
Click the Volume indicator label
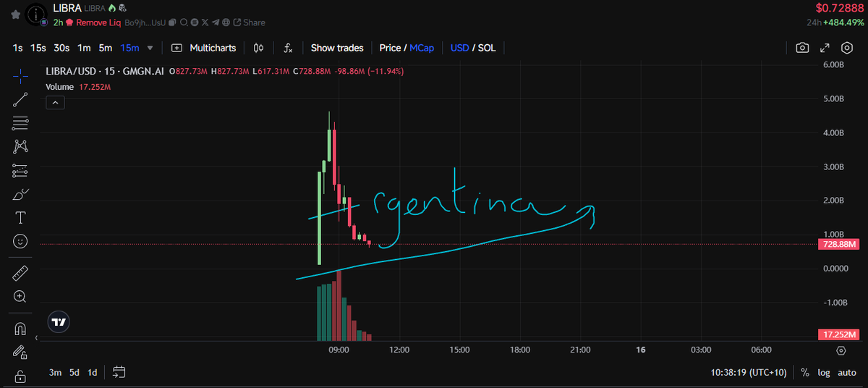[x=60, y=87]
